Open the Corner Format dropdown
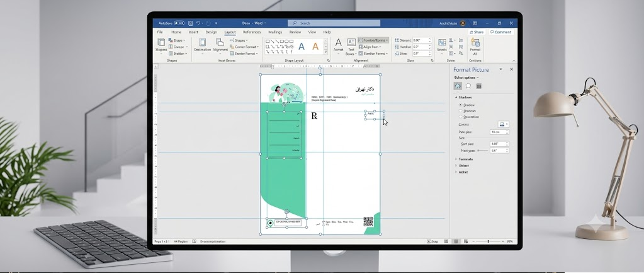The width and height of the screenshot is (644, 273). (244, 47)
